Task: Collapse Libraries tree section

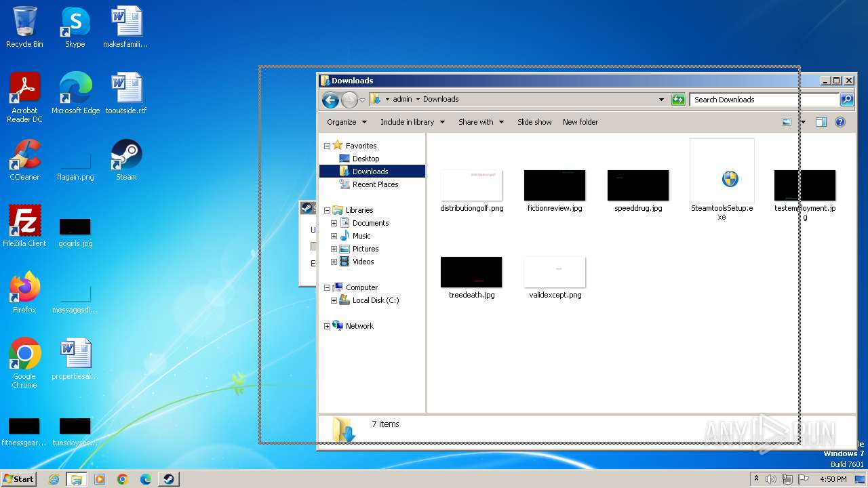Action: point(327,210)
